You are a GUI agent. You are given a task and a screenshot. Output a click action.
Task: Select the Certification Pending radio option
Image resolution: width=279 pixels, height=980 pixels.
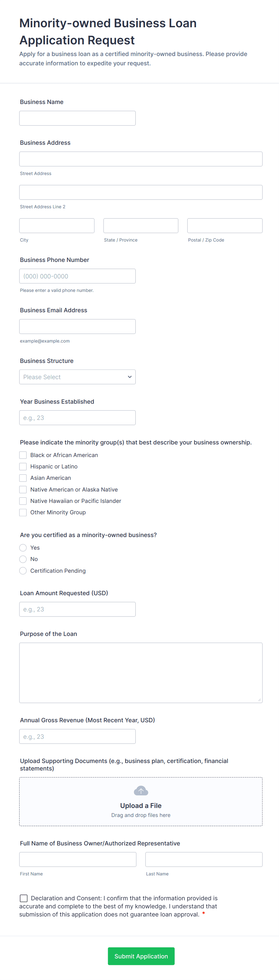pyautogui.click(x=23, y=571)
